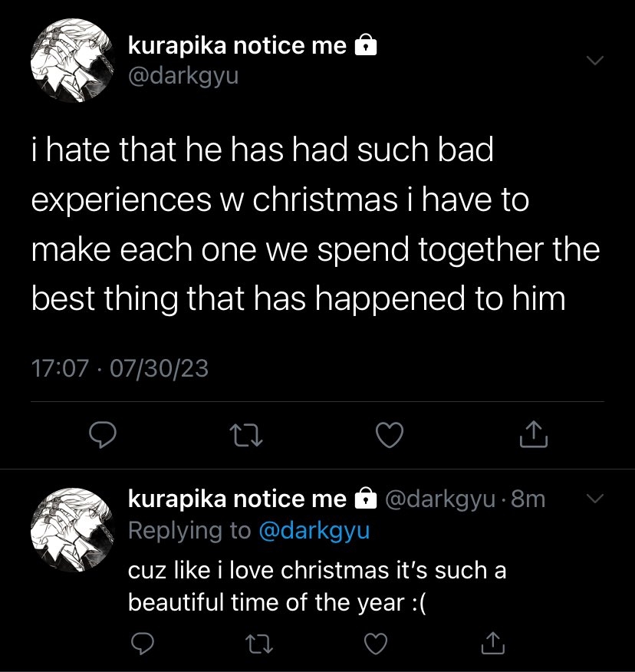Like the main tweet about christmas
635x672 pixels.
click(390, 435)
